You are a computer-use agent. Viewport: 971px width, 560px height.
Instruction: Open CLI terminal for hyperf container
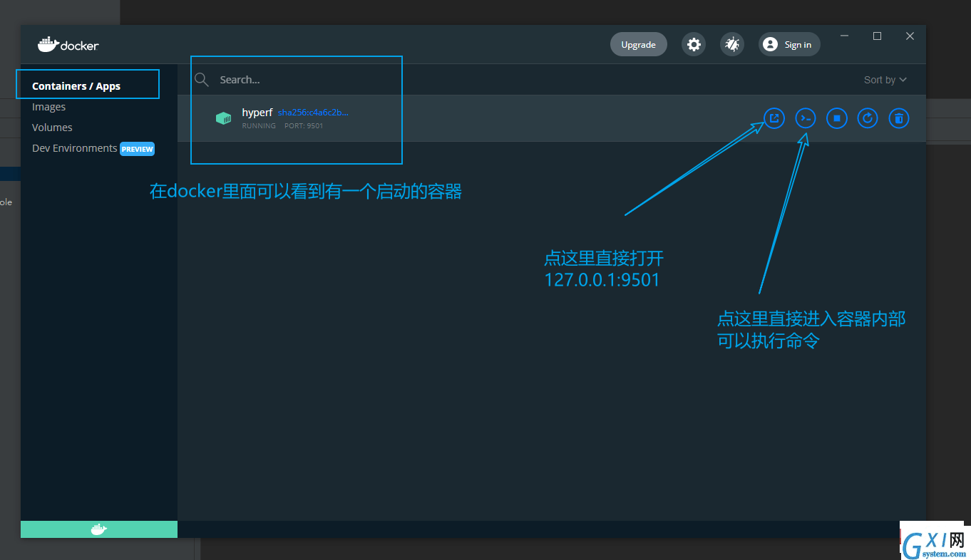point(806,118)
